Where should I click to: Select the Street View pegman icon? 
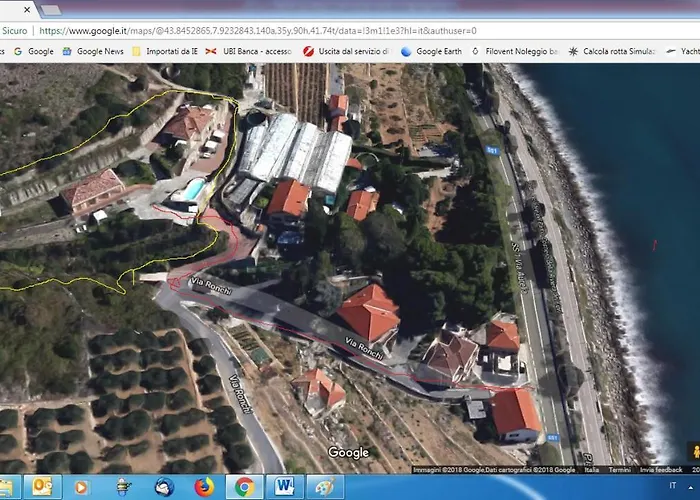click(694, 452)
